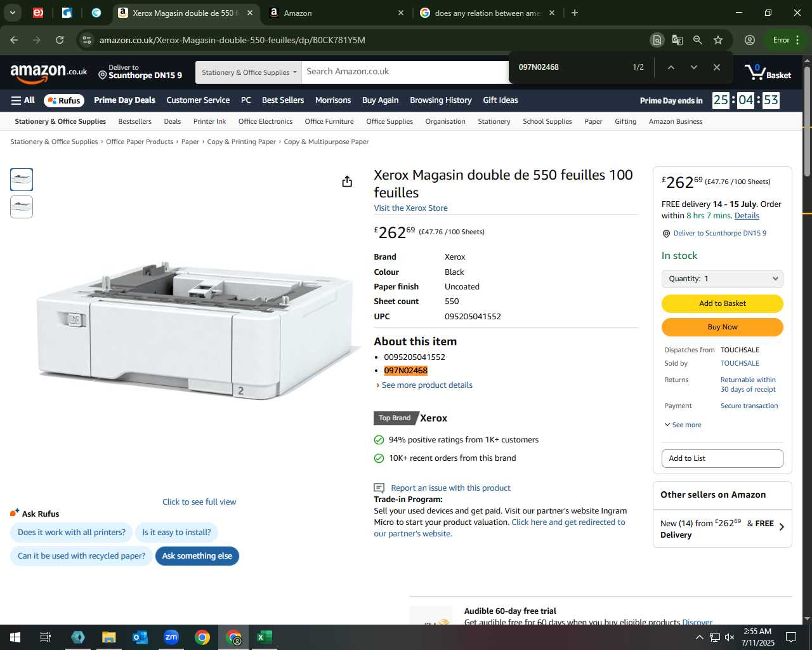Click the translate page icon in address bar
Viewport: 812px width, 650px height.
tap(678, 40)
